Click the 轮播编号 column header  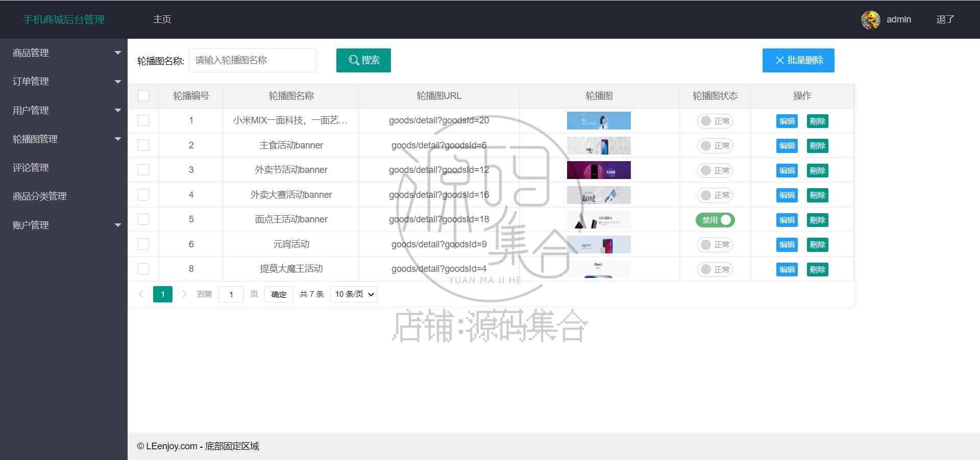[191, 96]
